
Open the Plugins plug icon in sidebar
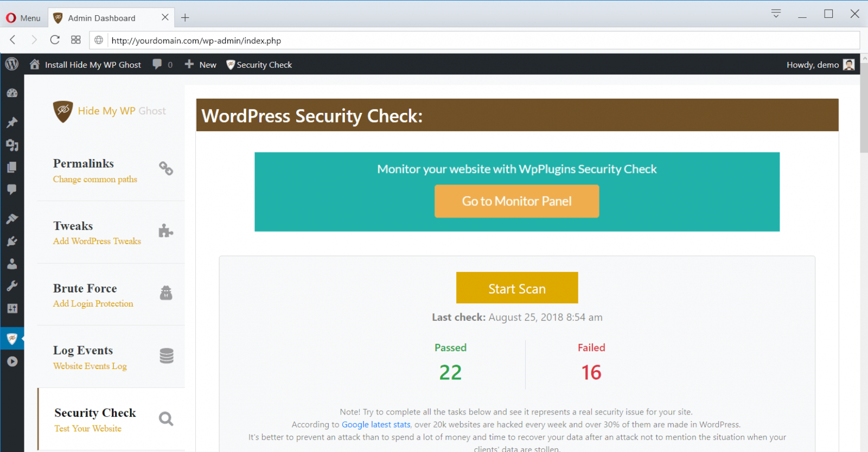click(x=12, y=241)
